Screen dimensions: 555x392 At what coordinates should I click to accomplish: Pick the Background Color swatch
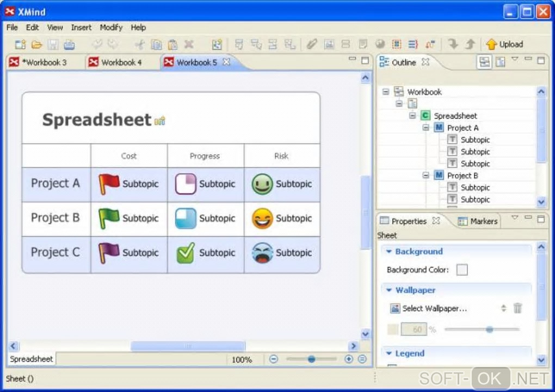(x=462, y=270)
